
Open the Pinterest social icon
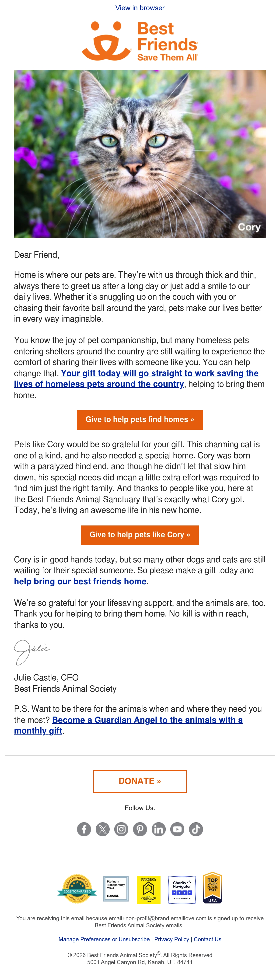click(140, 829)
